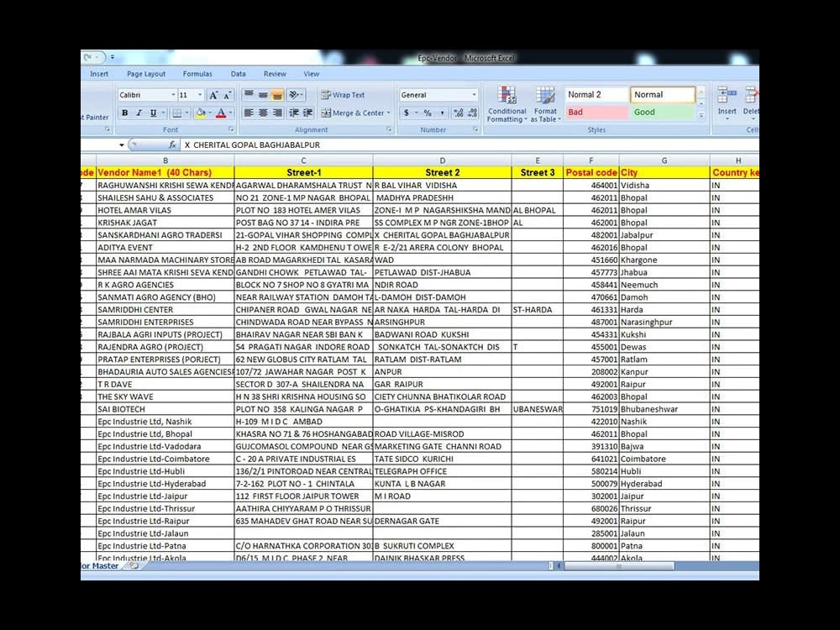Open Conditional Formatting menu
Viewport: 840px width, 630px height.
(507, 104)
